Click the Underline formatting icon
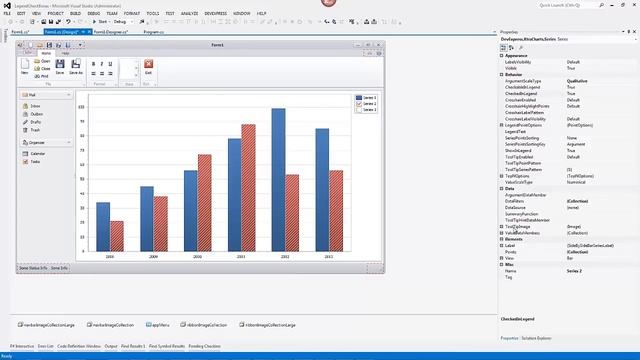 (110, 64)
